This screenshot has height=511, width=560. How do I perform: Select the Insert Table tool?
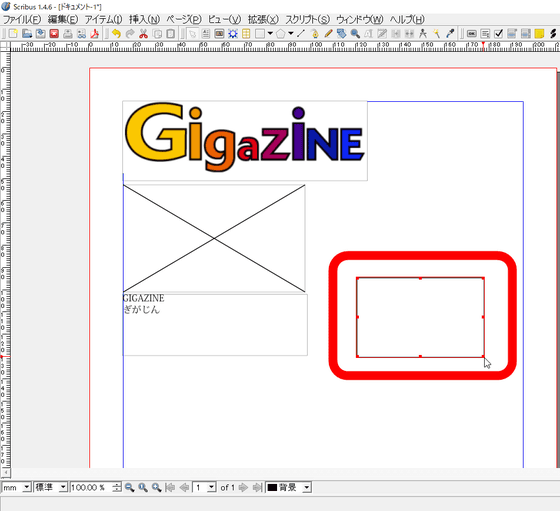pyautogui.click(x=246, y=34)
